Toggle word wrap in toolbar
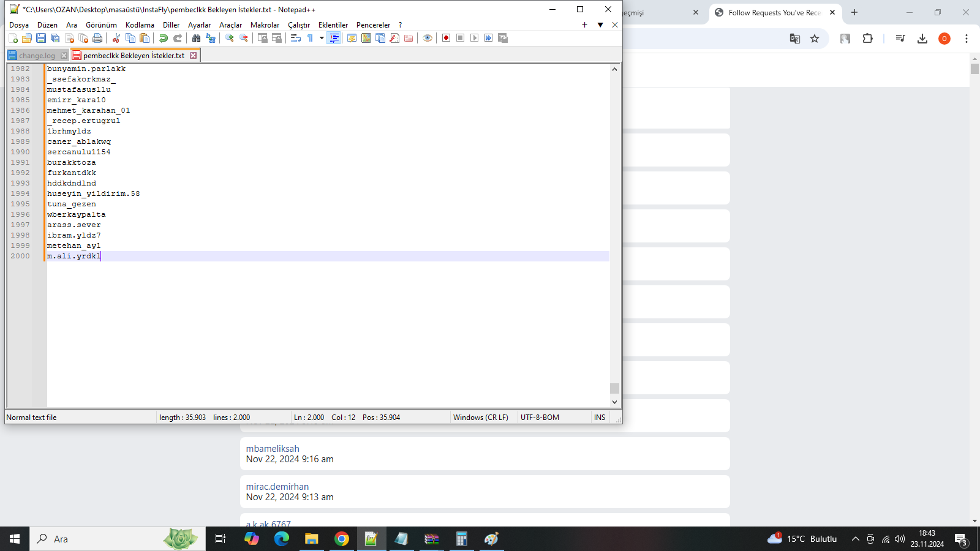 295,38
